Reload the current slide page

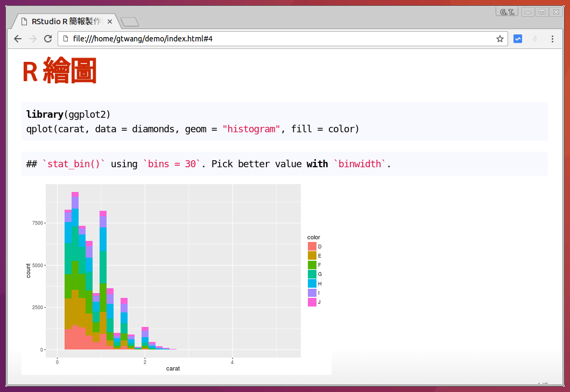tap(48, 39)
